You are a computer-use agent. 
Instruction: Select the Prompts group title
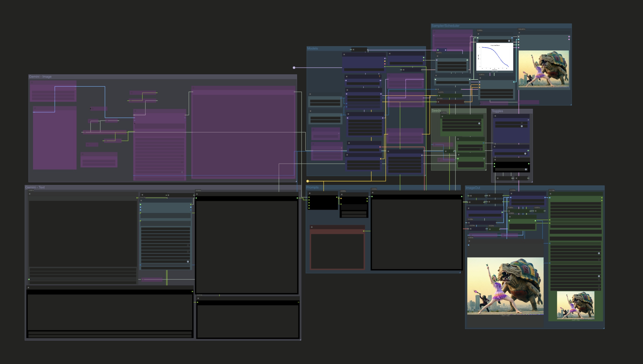(312, 187)
